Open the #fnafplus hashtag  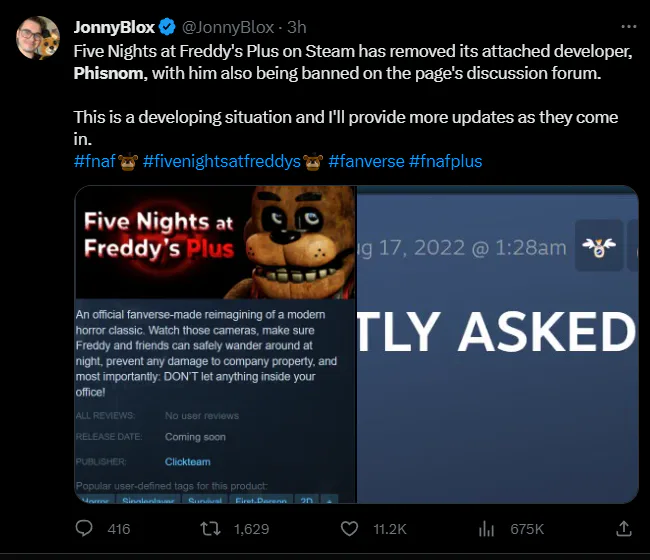click(x=446, y=161)
